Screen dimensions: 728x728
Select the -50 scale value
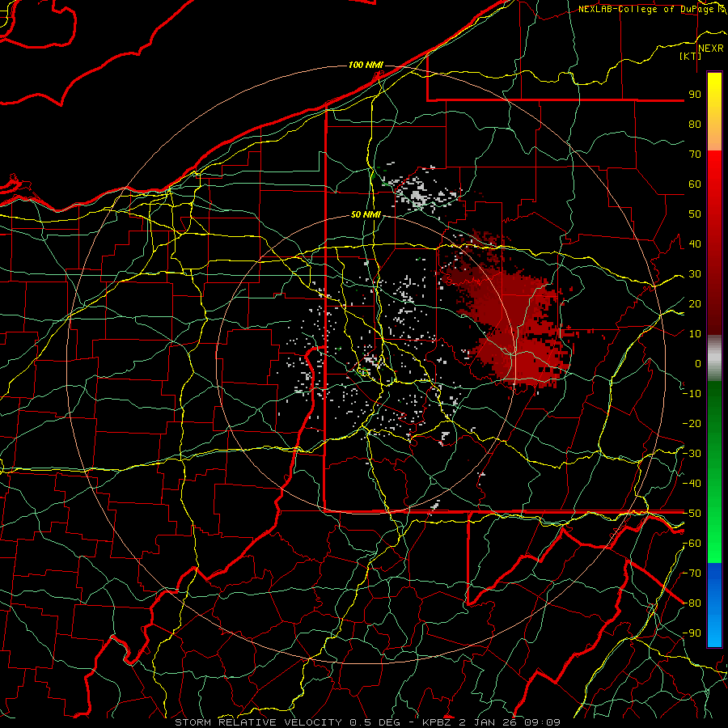692,514
